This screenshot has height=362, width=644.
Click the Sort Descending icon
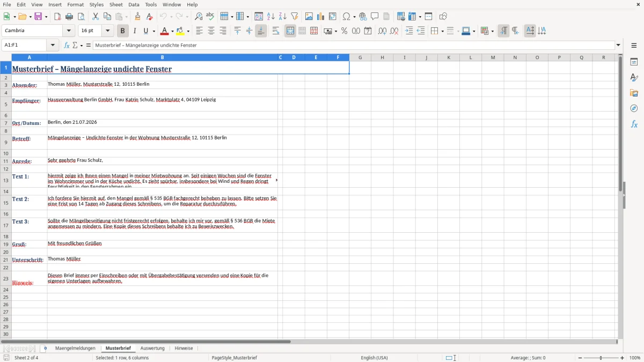pyautogui.click(x=282, y=17)
